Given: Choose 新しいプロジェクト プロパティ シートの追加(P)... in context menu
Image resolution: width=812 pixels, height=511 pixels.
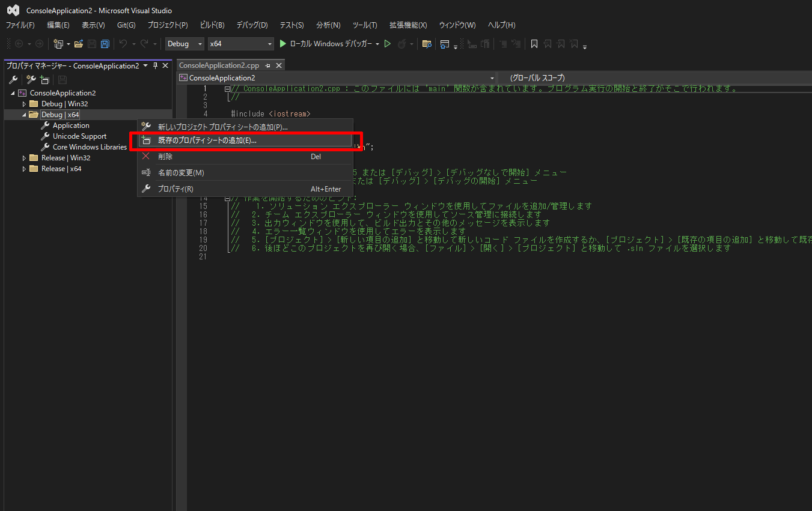Looking at the screenshot, I should [245, 127].
